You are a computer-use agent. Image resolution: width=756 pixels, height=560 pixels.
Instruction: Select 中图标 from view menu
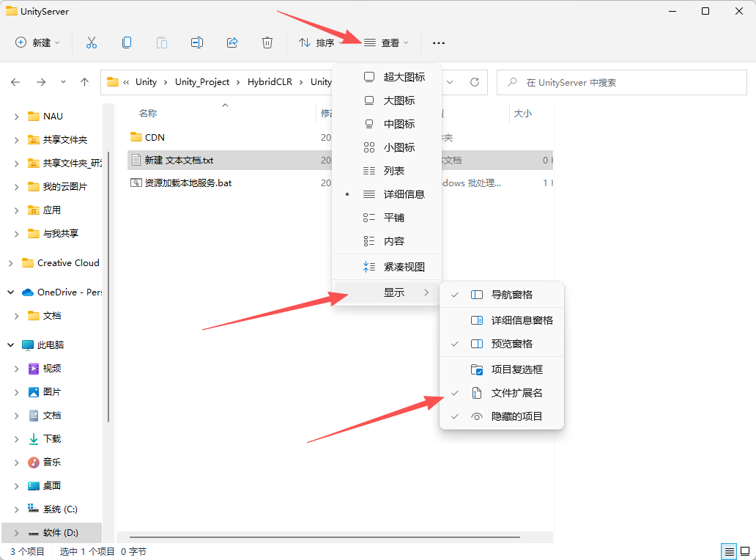point(387,124)
